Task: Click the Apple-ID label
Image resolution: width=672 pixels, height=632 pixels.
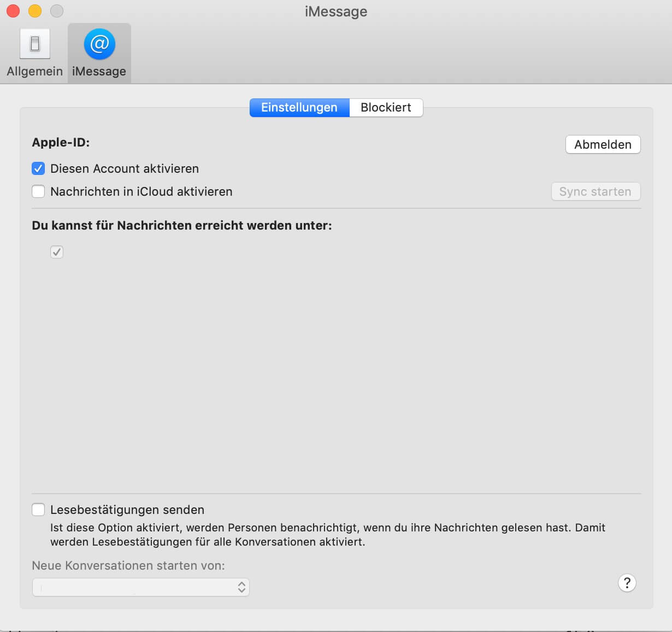Action: (x=61, y=142)
